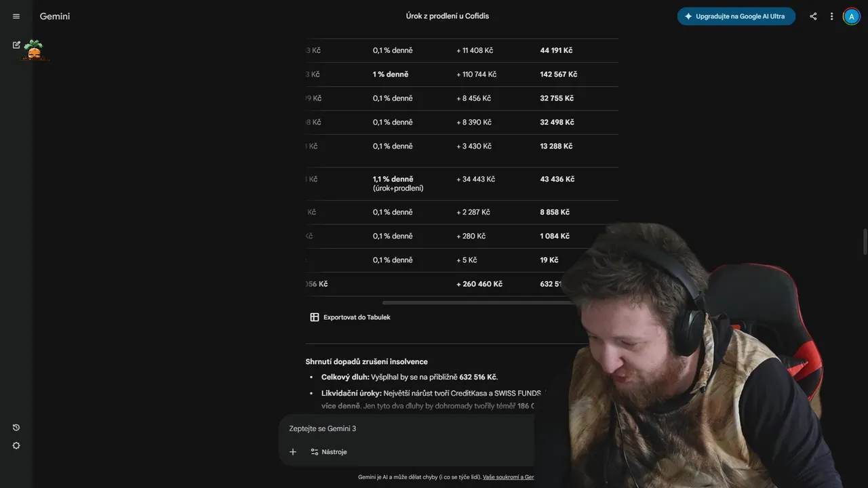This screenshot has height=488, width=868.
Task: Open the Nástroje tools menu
Action: coord(329,452)
